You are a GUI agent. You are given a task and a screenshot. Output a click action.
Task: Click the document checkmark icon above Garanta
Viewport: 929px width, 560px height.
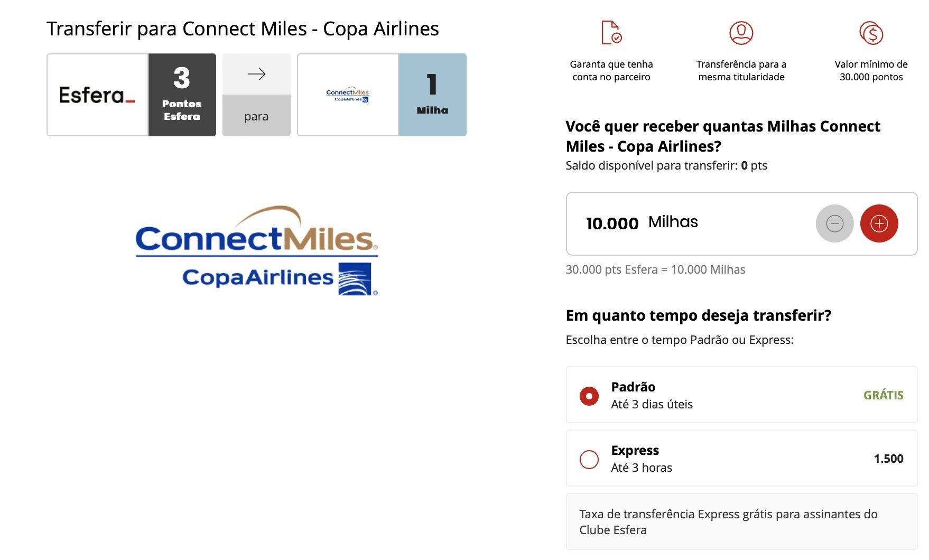coord(611,33)
